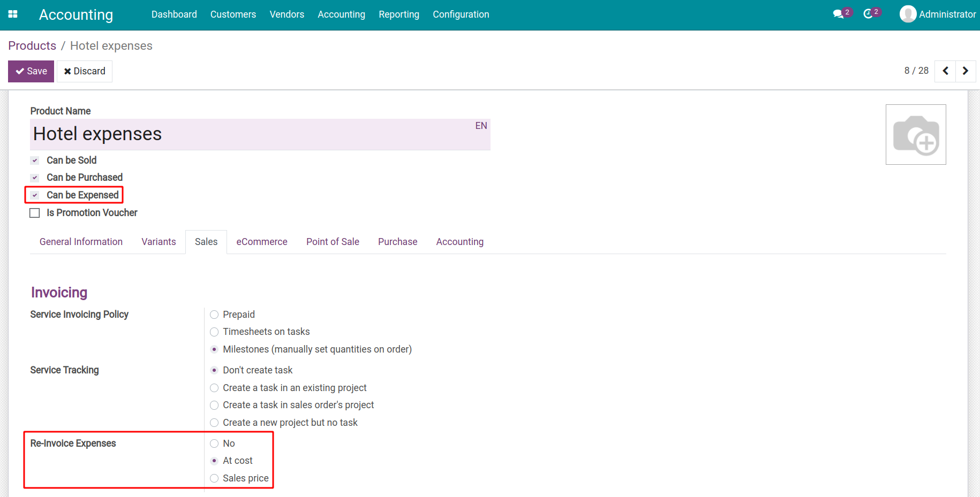The height and width of the screenshot is (497, 980).
Task: Switch to the General Information tab
Action: click(x=81, y=242)
